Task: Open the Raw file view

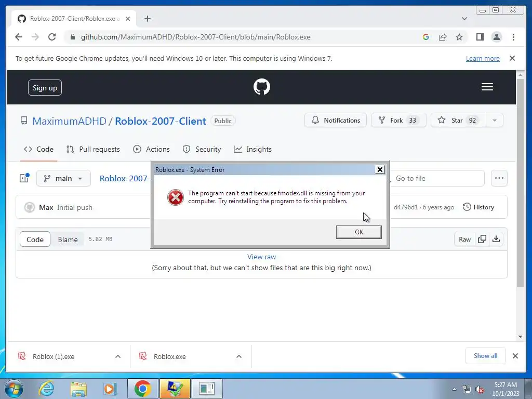Action: point(464,239)
